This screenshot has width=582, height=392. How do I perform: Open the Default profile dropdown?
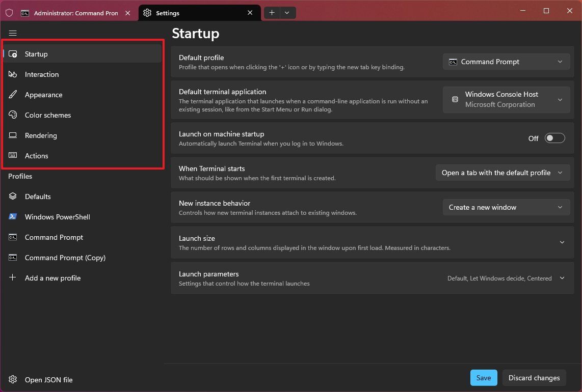[x=506, y=62]
